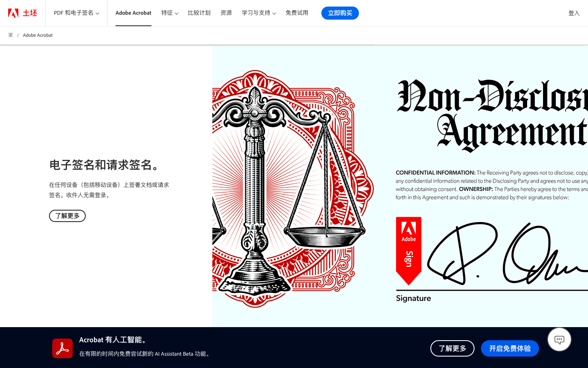Open the 资源 menu item
Screen dimensions: 588x368
point(226,13)
